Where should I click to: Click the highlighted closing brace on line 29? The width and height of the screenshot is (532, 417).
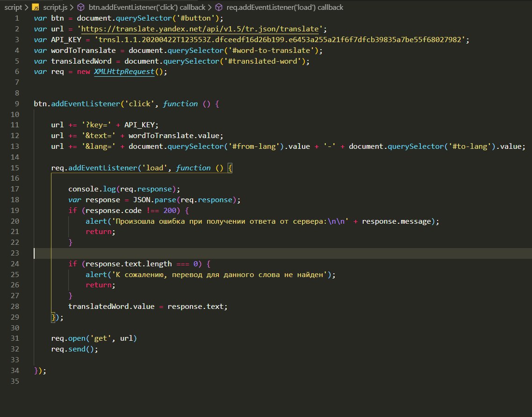click(x=53, y=317)
